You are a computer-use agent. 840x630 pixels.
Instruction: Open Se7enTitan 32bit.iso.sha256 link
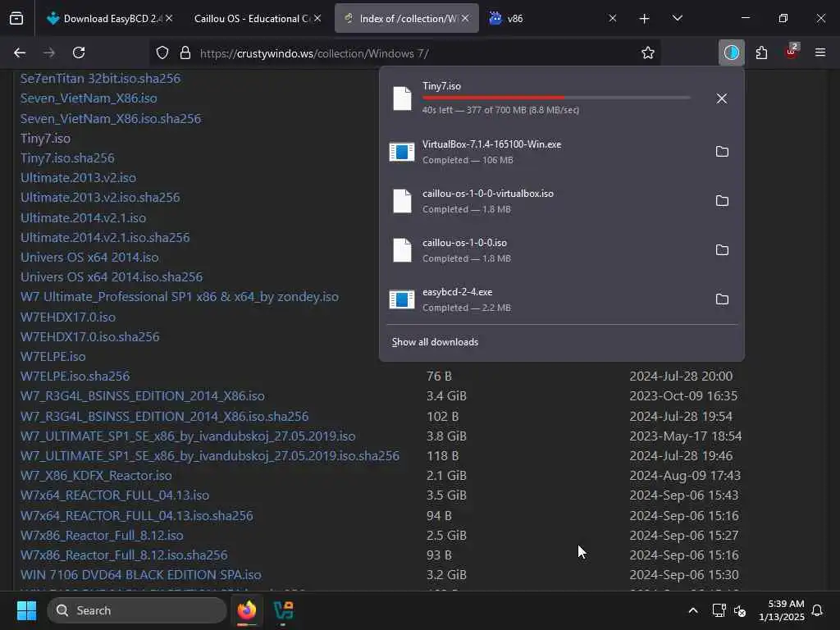click(x=101, y=78)
